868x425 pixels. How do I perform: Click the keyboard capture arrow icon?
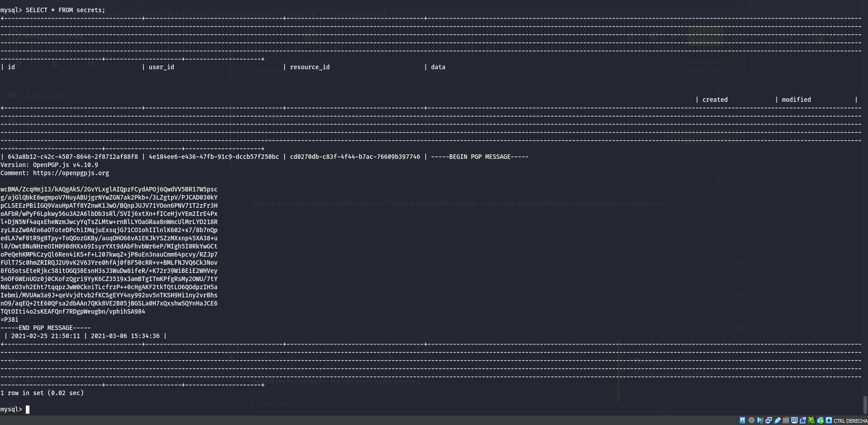tap(829, 420)
